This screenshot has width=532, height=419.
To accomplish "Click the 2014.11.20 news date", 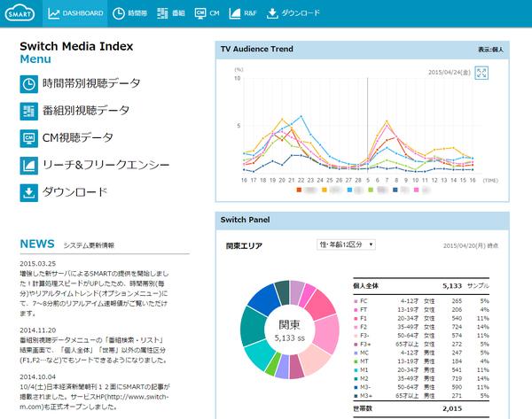I will [x=37, y=330].
